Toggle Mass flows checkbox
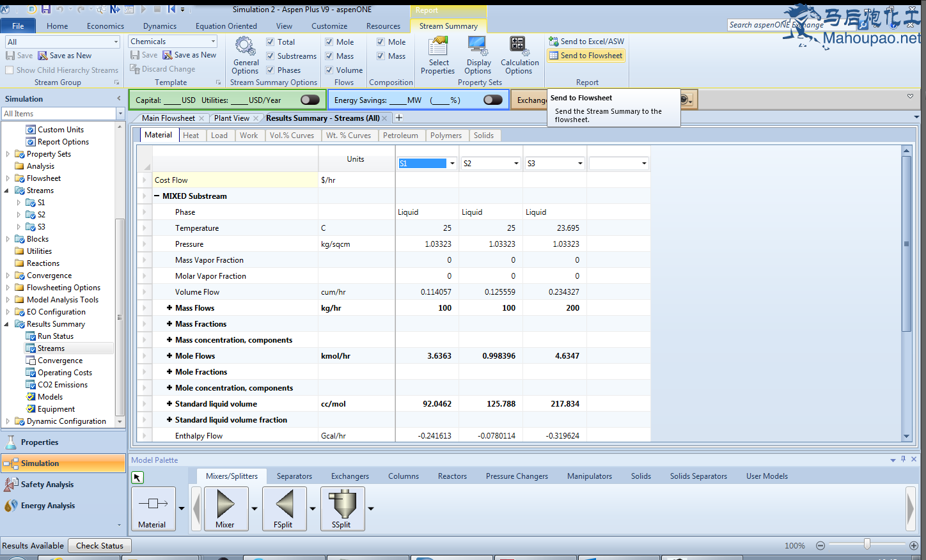 click(x=329, y=56)
